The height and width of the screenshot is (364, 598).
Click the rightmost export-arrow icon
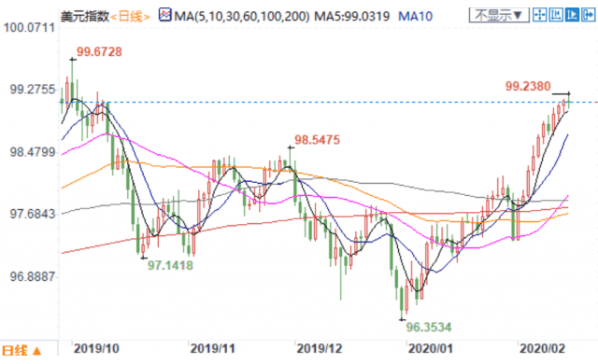(x=588, y=15)
